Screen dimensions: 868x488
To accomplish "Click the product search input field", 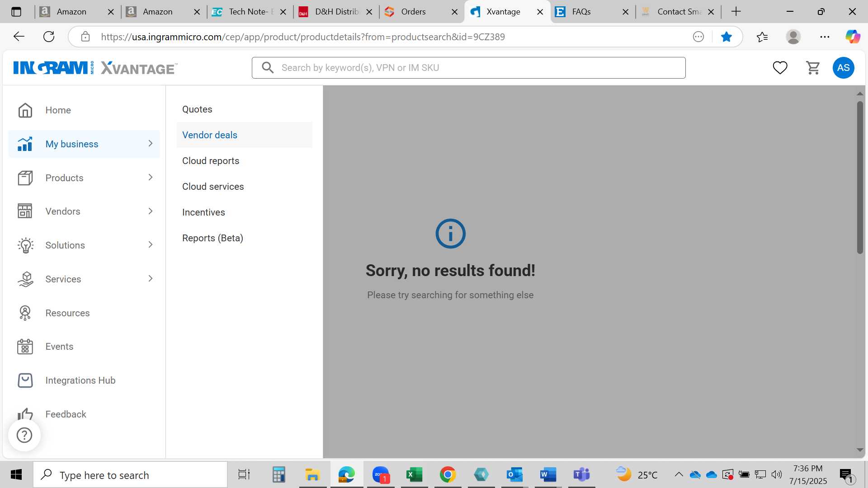I will 468,68.
